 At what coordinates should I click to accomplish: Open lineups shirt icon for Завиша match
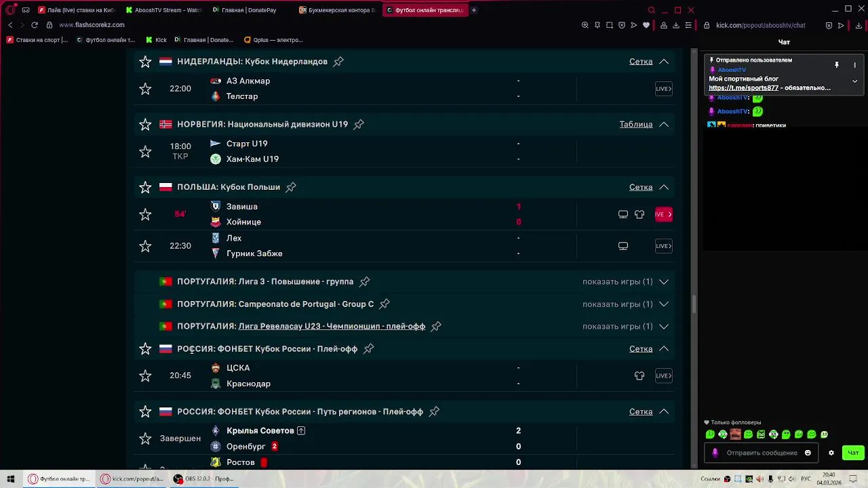pos(639,215)
